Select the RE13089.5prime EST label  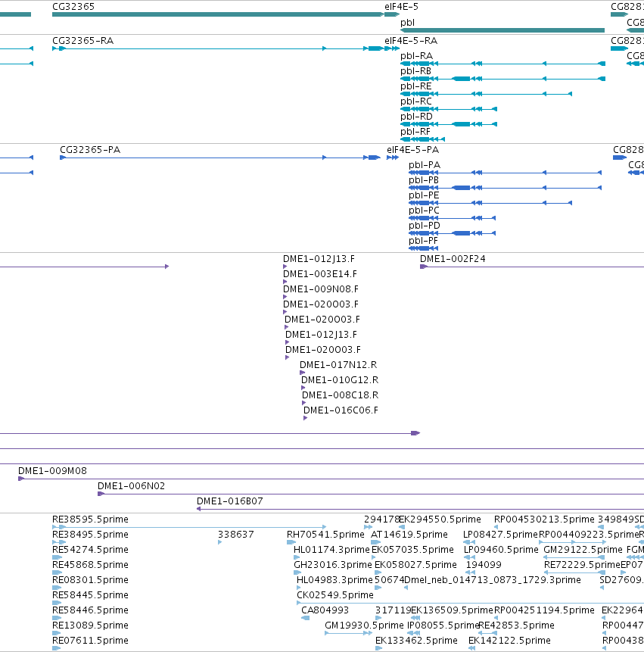pyautogui.click(x=90, y=625)
